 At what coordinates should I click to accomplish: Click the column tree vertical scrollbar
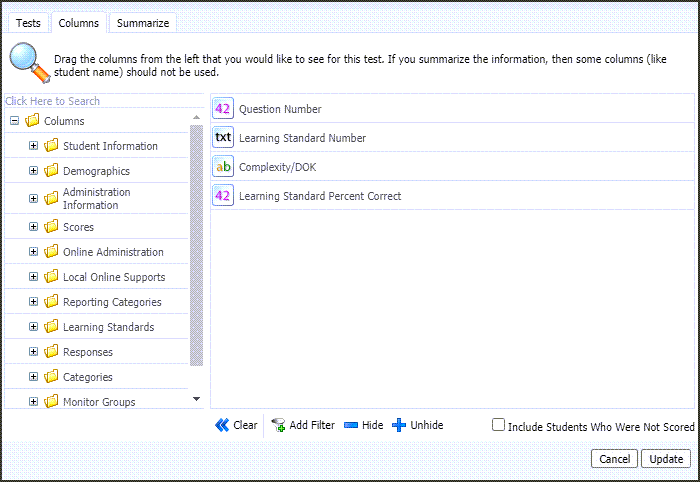tap(196, 245)
